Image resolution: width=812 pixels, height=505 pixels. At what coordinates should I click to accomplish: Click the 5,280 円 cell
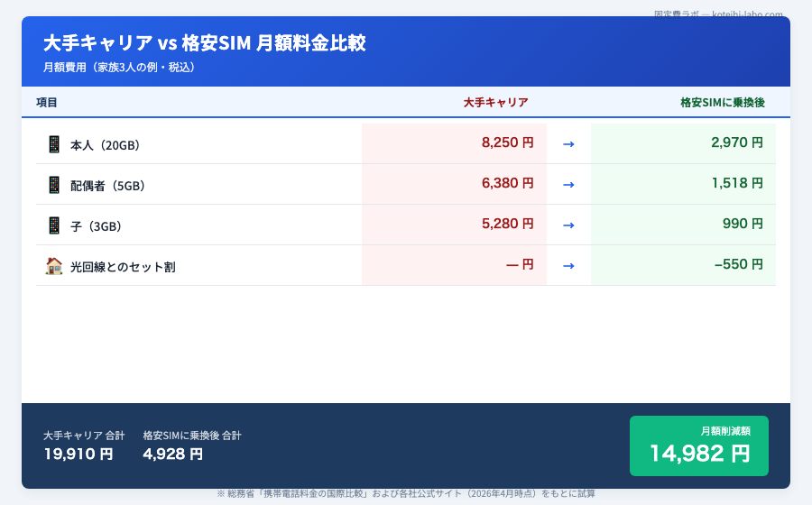[x=454, y=224]
